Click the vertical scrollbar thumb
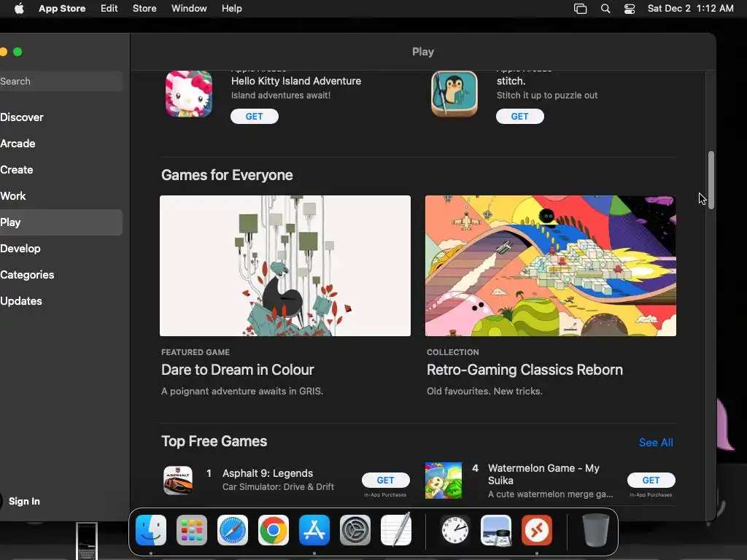747x560 pixels. 711,180
